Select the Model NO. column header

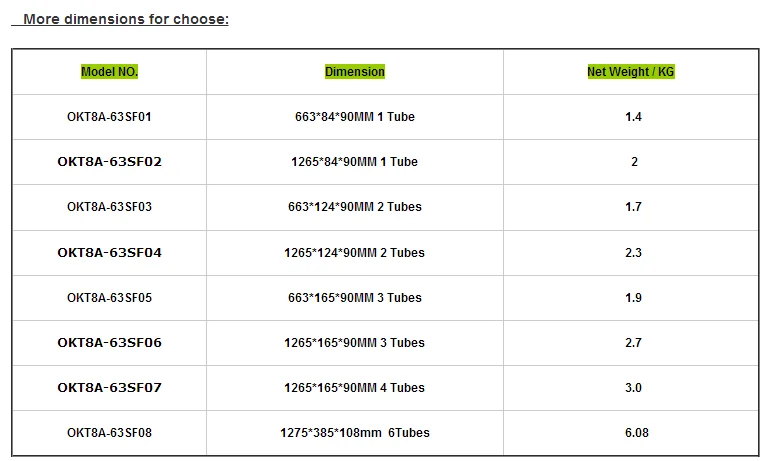point(109,72)
